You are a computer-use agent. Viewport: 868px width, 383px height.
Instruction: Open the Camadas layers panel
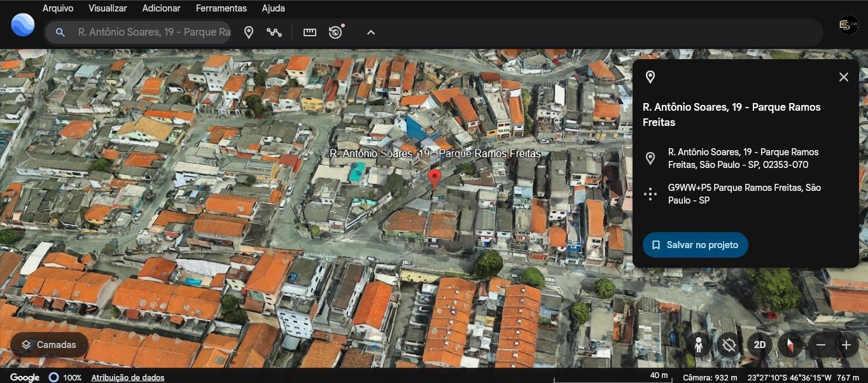coord(49,345)
